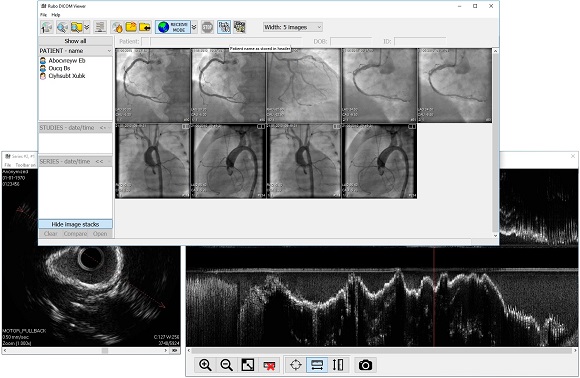The height and width of the screenshot is (378, 580).
Task: Open the third top-row thumbnail with branching vessels
Action: pyautogui.click(x=304, y=85)
